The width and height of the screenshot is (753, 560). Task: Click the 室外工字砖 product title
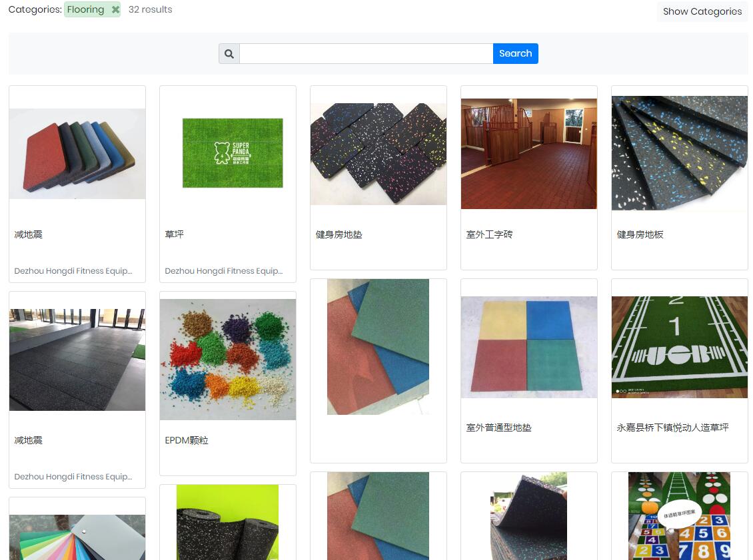[x=489, y=234]
